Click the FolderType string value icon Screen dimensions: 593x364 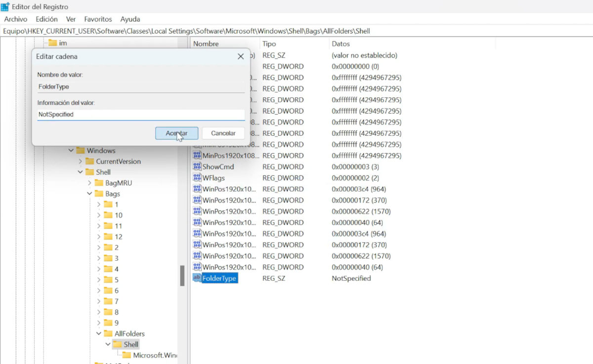click(x=197, y=278)
